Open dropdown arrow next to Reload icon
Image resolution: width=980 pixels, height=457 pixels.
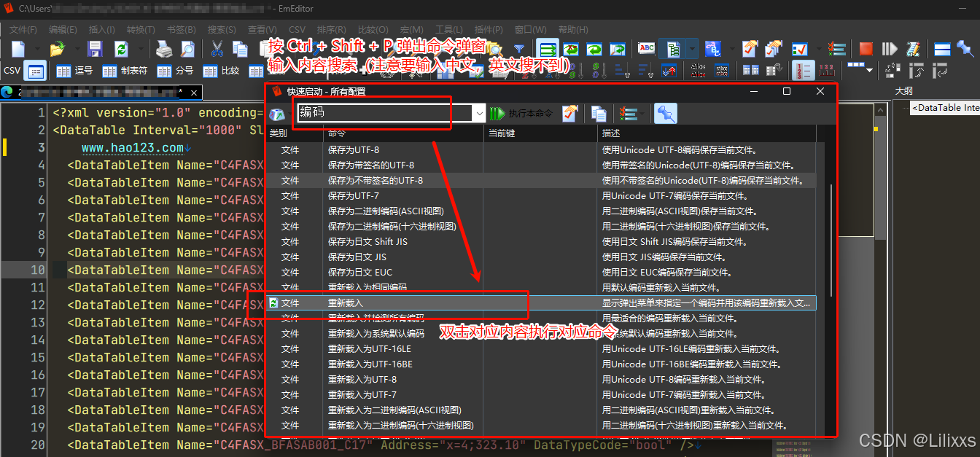click(141, 50)
